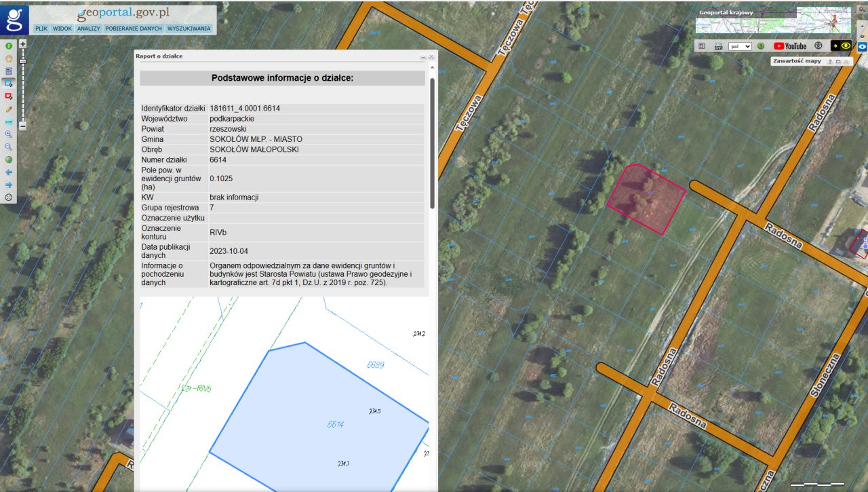This screenshot has height=492, width=868.
Task: Select the red rectangle selection tool
Action: tap(9, 96)
